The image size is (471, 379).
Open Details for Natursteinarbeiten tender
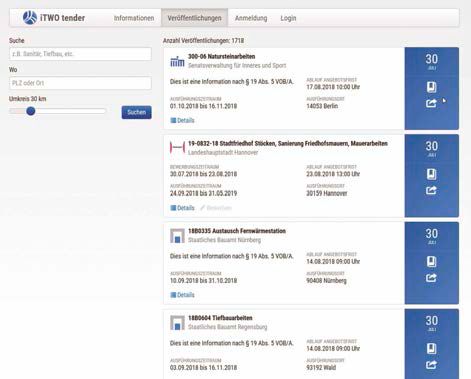(x=182, y=120)
